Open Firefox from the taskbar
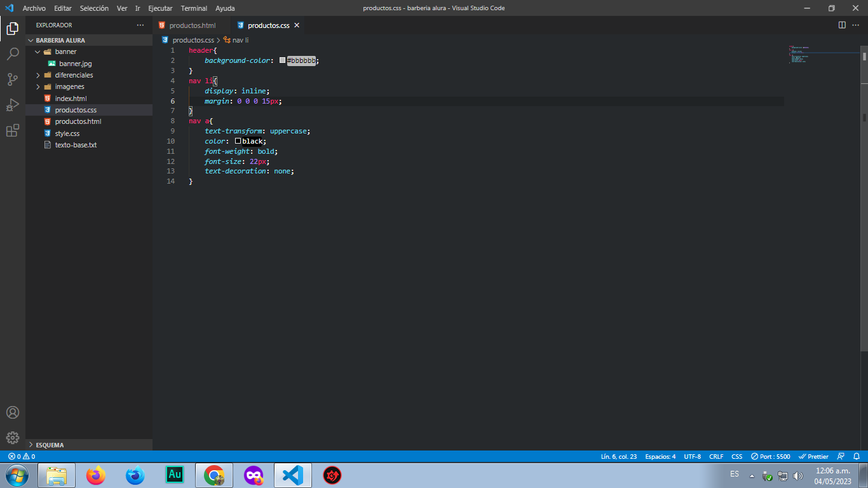 96,475
